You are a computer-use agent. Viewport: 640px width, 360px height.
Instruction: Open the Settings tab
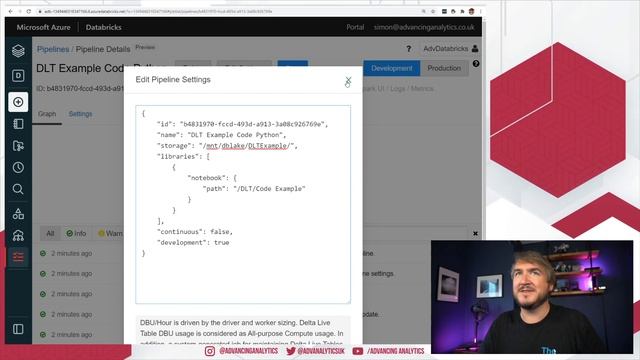tap(80, 114)
